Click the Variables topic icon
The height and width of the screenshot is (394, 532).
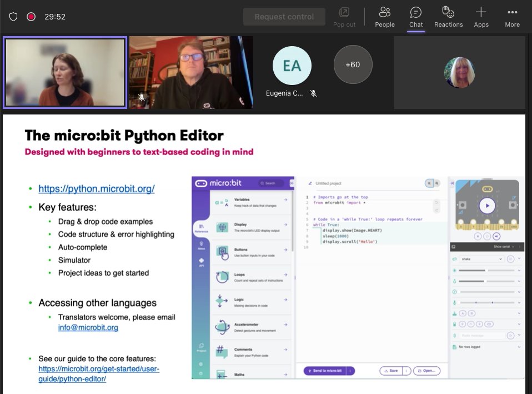click(222, 202)
